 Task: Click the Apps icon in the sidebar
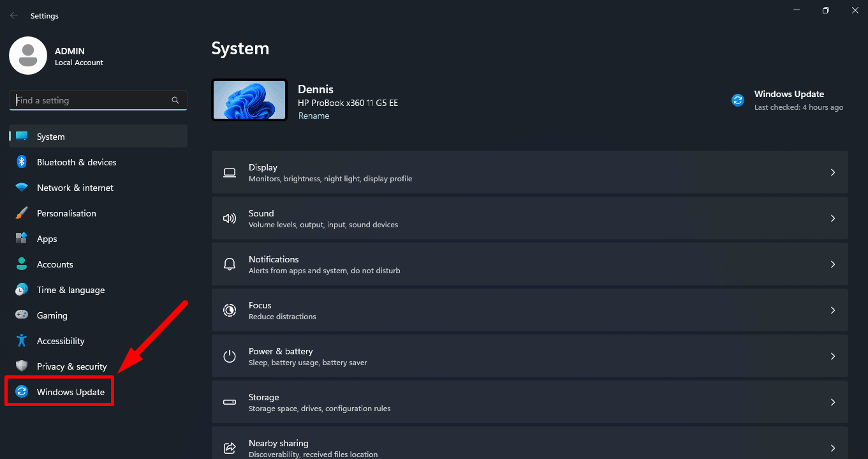[22, 239]
